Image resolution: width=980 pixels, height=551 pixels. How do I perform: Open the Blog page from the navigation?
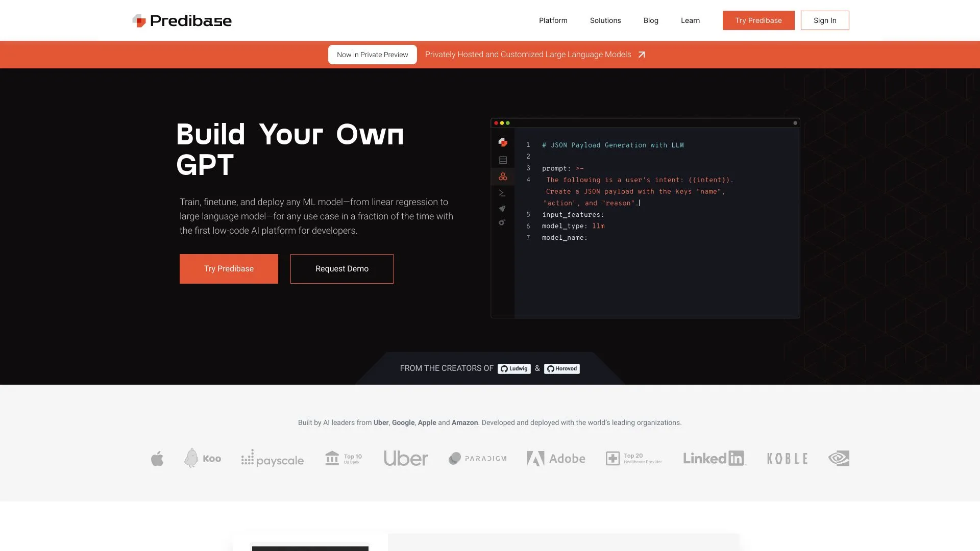(x=650, y=20)
